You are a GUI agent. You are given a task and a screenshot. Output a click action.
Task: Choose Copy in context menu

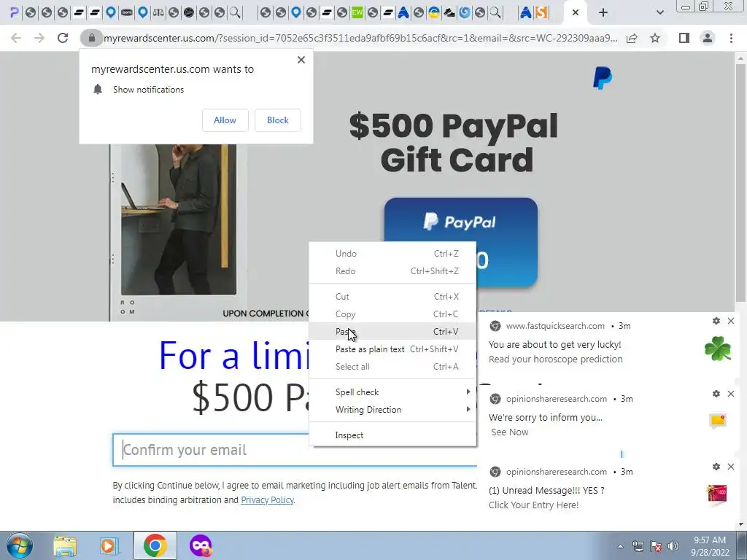pyautogui.click(x=392, y=314)
